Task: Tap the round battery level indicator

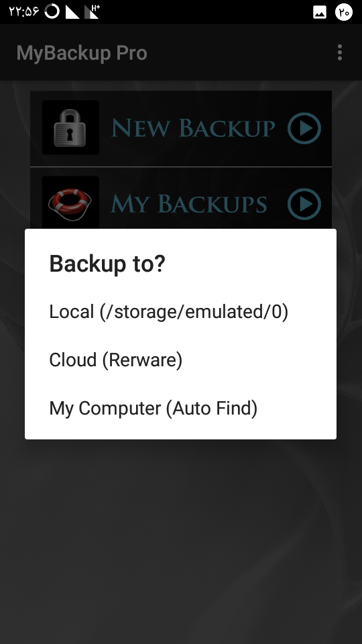Action: click(x=344, y=12)
